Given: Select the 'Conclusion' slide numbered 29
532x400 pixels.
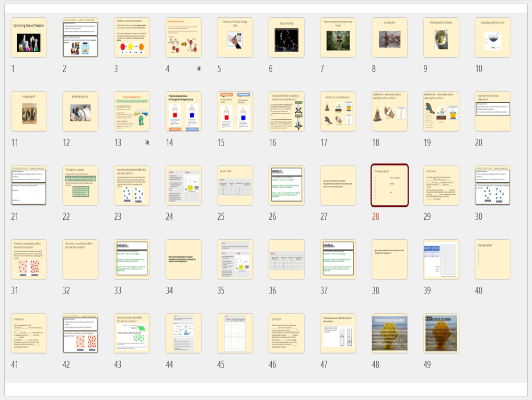Looking at the screenshot, I should [441, 185].
